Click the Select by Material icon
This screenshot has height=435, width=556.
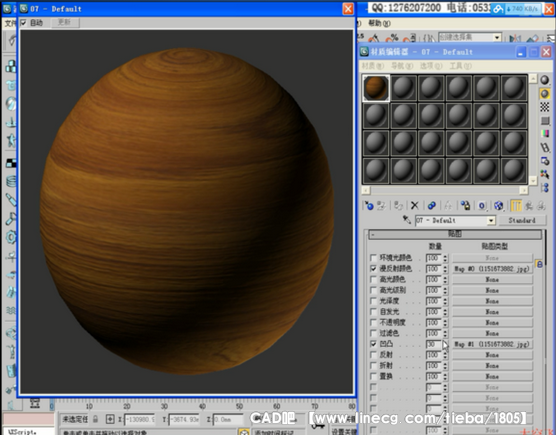tap(545, 174)
